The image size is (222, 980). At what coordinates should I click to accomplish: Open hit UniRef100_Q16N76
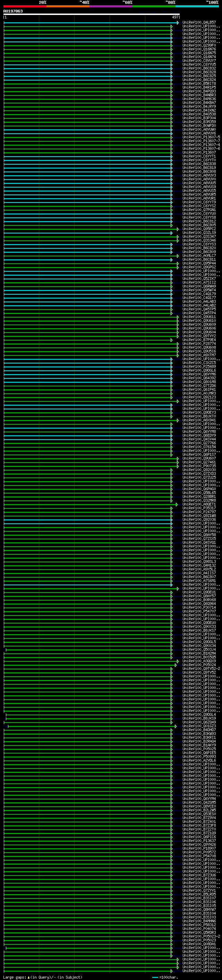click(199, 49)
